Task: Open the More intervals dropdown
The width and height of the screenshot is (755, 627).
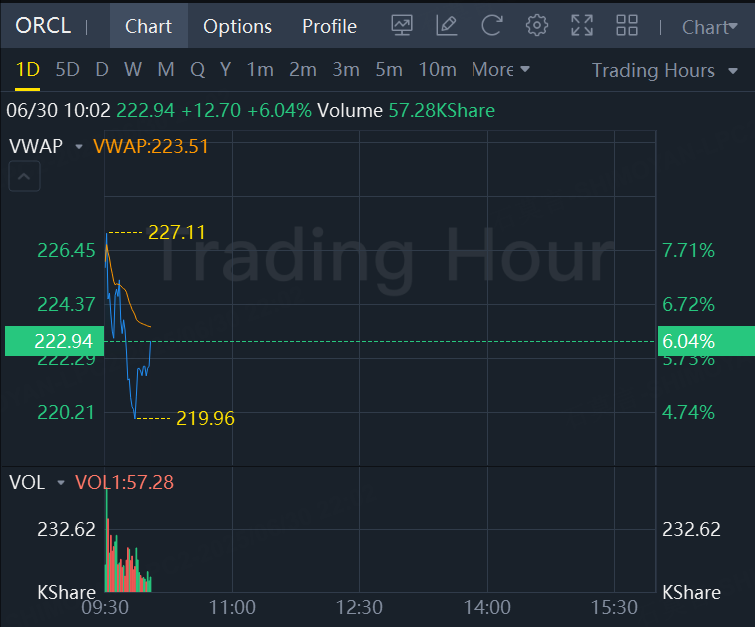Action: tap(500, 70)
